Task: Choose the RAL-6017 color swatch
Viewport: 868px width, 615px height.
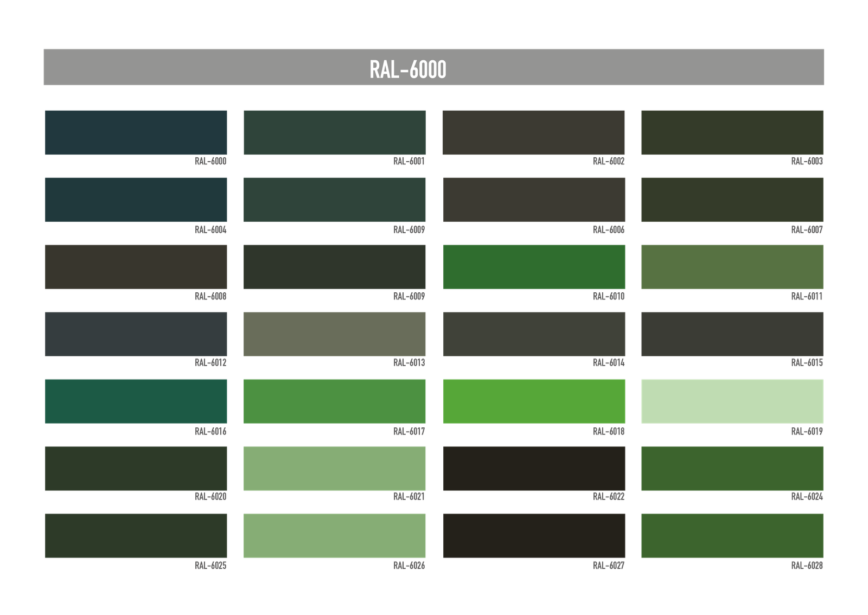Action: 335,401
